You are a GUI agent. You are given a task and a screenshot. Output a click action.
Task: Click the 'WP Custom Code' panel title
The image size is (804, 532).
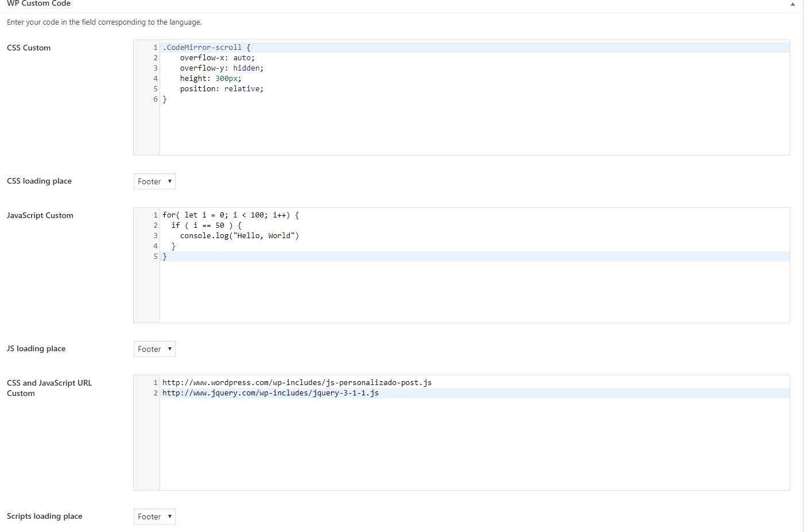tap(38, 3)
